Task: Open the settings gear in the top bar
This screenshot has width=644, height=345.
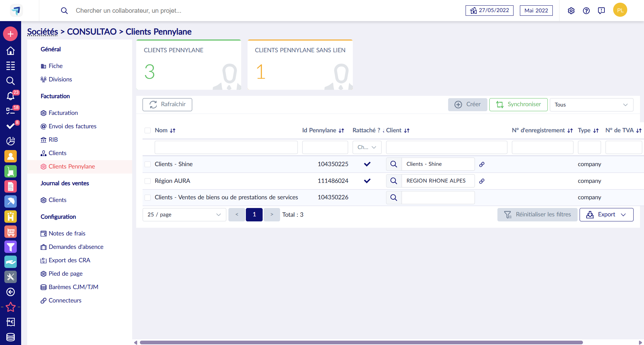Action: click(571, 11)
